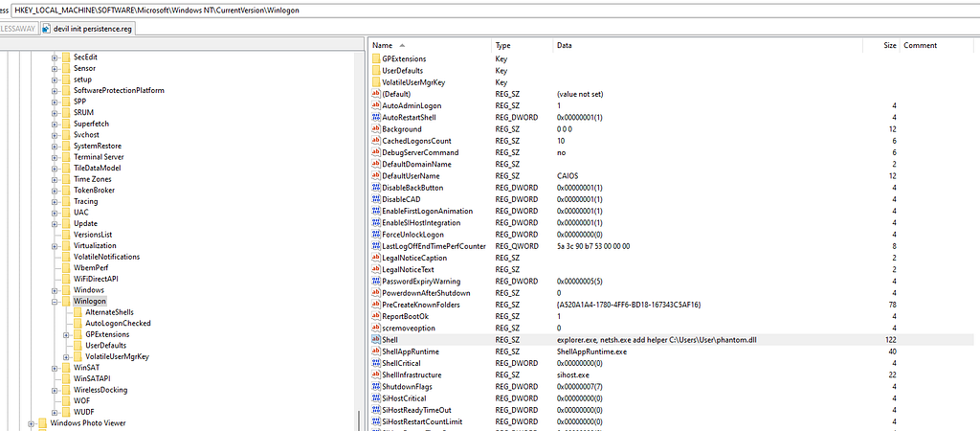This screenshot has height=431, width=980.
Task: Click the GPExtensions key icon in value list
Action: click(375, 58)
